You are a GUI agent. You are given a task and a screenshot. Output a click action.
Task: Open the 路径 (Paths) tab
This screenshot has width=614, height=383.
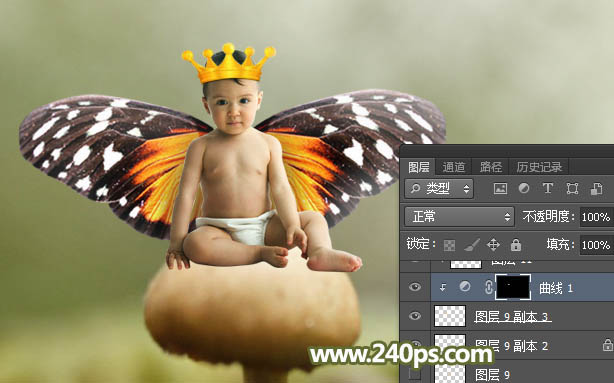click(491, 167)
